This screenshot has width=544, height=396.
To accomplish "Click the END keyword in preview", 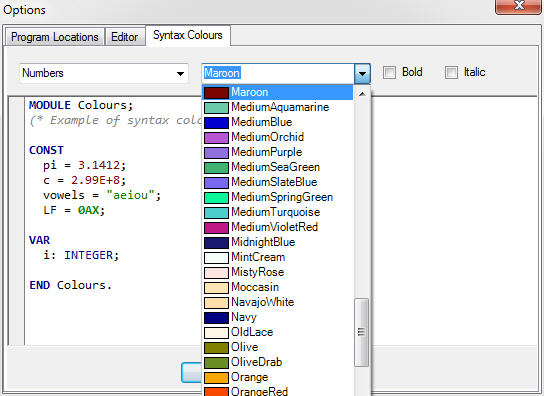I will 39,285.
